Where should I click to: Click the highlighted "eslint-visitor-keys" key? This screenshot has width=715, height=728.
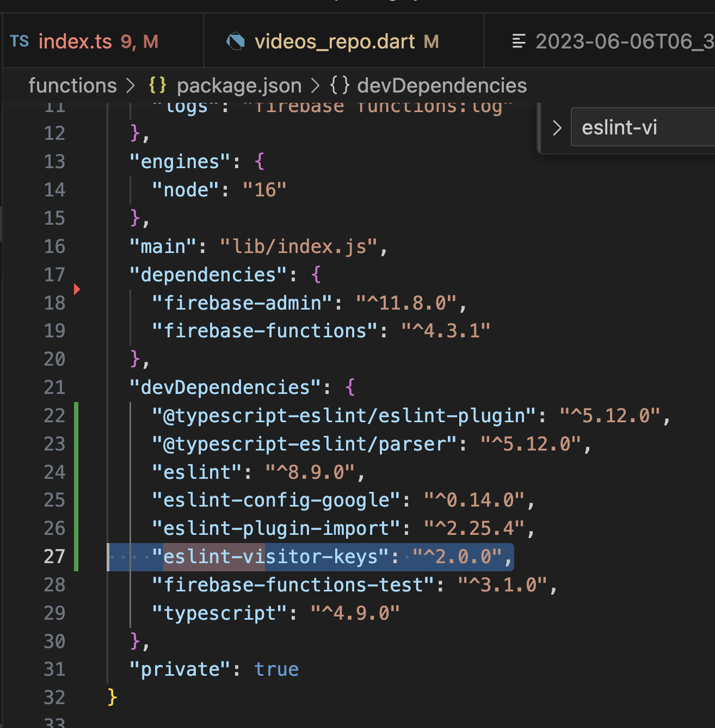(270, 557)
